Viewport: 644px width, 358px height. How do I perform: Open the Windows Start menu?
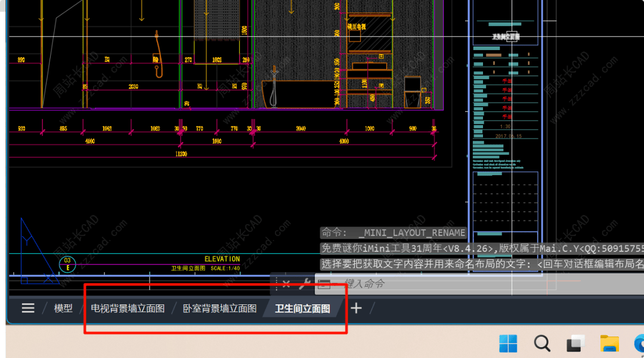click(508, 343)
